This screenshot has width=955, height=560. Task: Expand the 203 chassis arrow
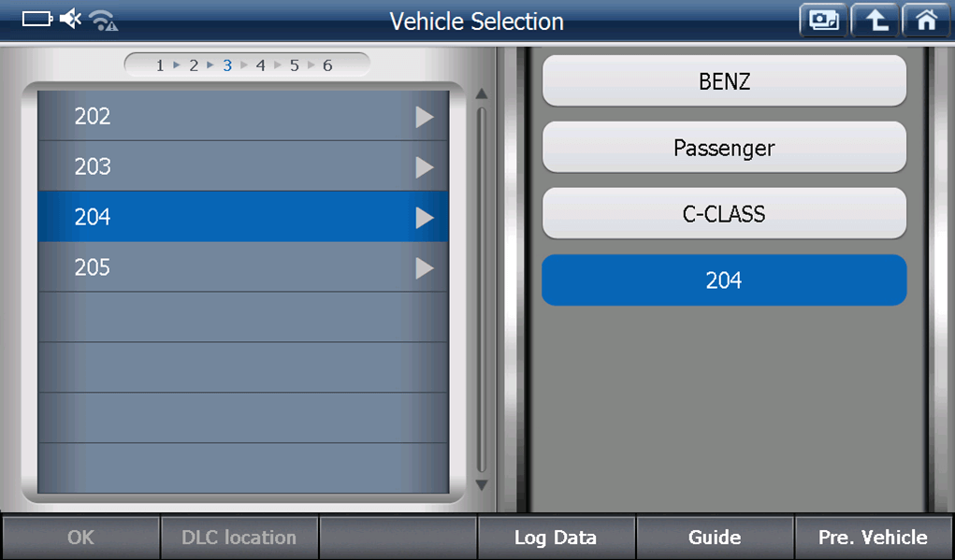[x=425, y=167]
